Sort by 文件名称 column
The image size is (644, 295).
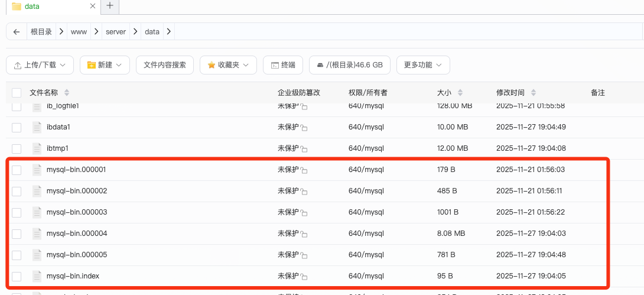(x=67, y=92)
